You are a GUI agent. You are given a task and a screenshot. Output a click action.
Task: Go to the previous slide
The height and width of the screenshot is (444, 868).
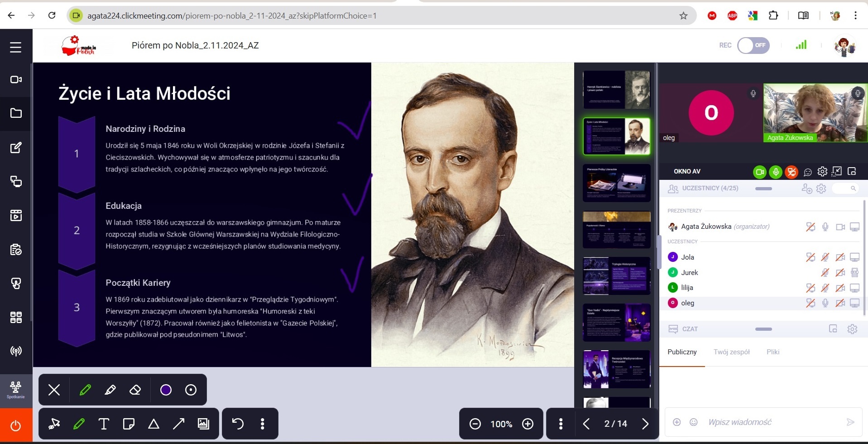coord(586,424)
